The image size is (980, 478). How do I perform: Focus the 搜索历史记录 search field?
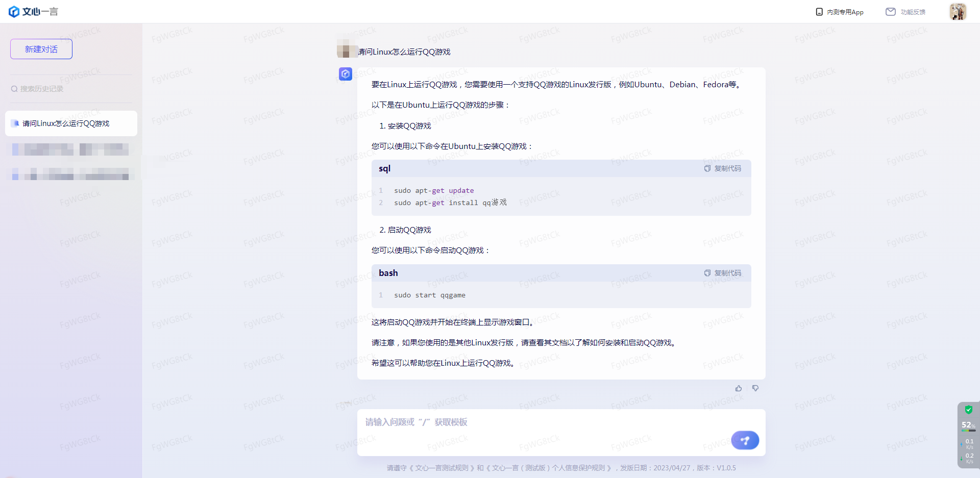click(x=70, y=89)
